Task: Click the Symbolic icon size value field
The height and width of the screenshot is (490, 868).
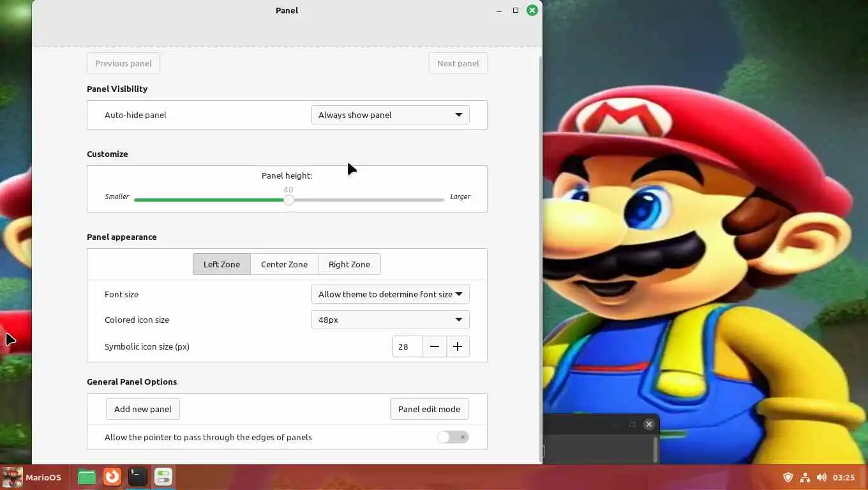Action: pos(408,346)
